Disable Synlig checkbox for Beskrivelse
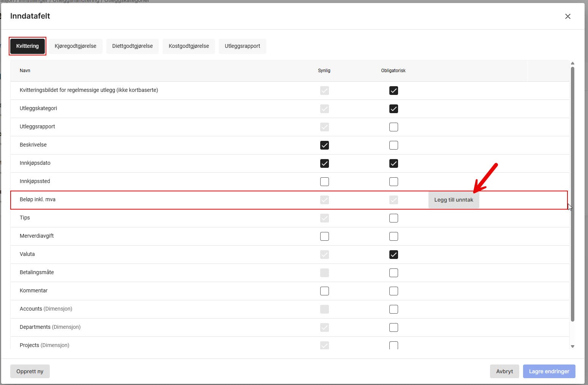588x385 pixels. click(x=324, y=145)
